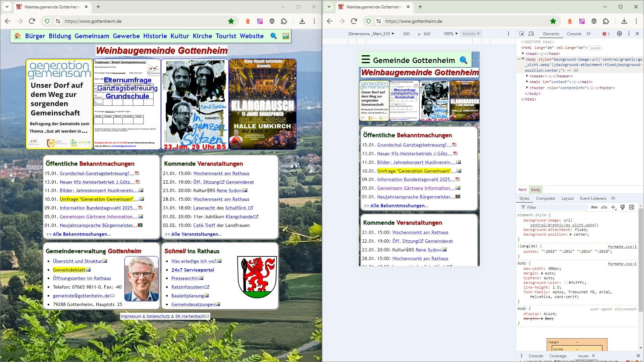Open the Event Listeners tab
The height and width of the screenshot is (362, 644).
point(593,198)
